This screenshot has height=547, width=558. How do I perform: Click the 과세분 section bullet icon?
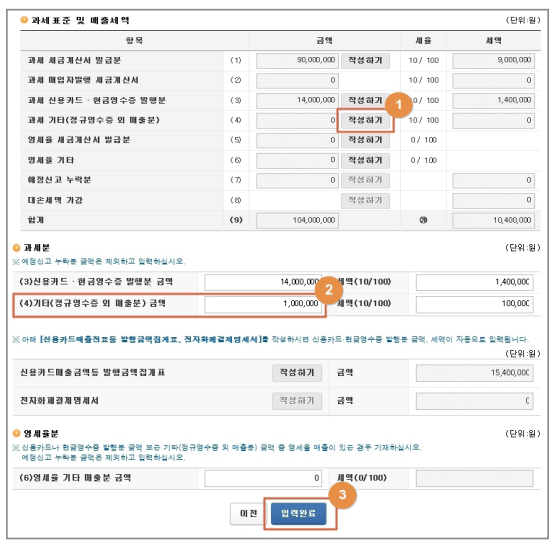tap(16, 247)
